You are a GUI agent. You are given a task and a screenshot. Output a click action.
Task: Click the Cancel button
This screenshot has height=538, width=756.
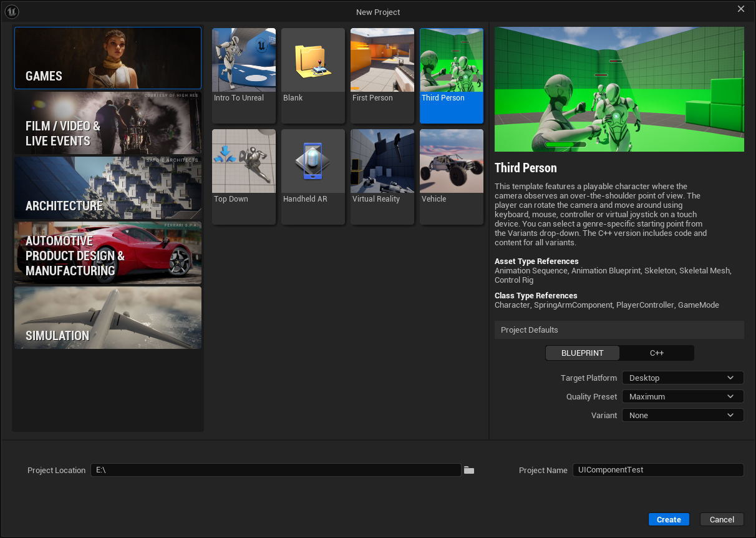pyautogui.click(x=722, y=519)
